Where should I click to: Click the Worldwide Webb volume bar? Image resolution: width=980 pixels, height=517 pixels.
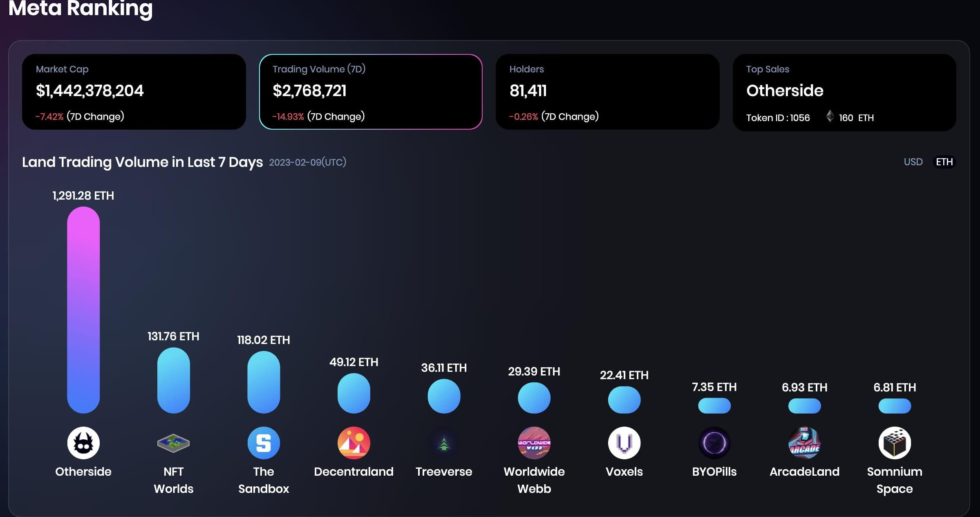[x=534, y=398]
